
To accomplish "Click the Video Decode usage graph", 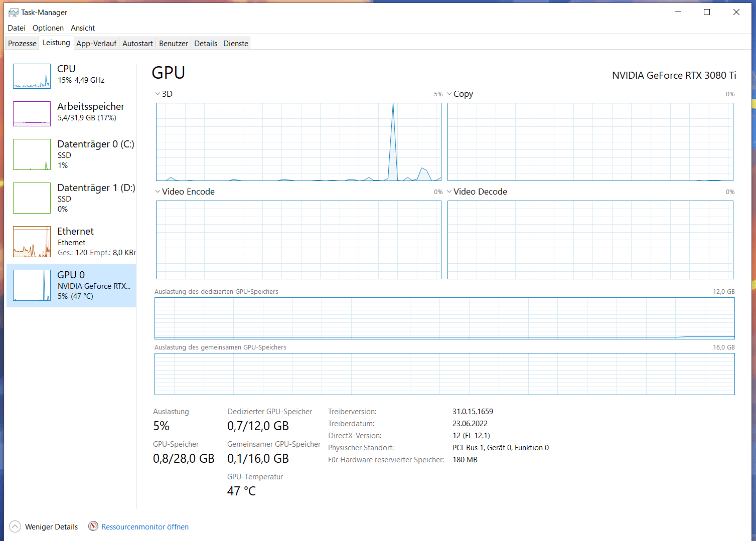I will point(590,240).
